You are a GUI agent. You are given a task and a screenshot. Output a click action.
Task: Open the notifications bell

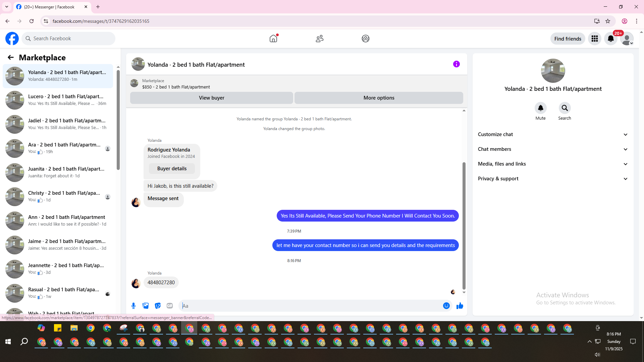(x=611, y=39)
